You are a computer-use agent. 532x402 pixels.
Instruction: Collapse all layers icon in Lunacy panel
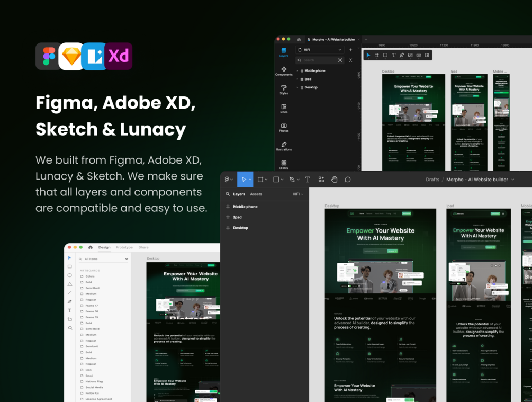[350, 60]
